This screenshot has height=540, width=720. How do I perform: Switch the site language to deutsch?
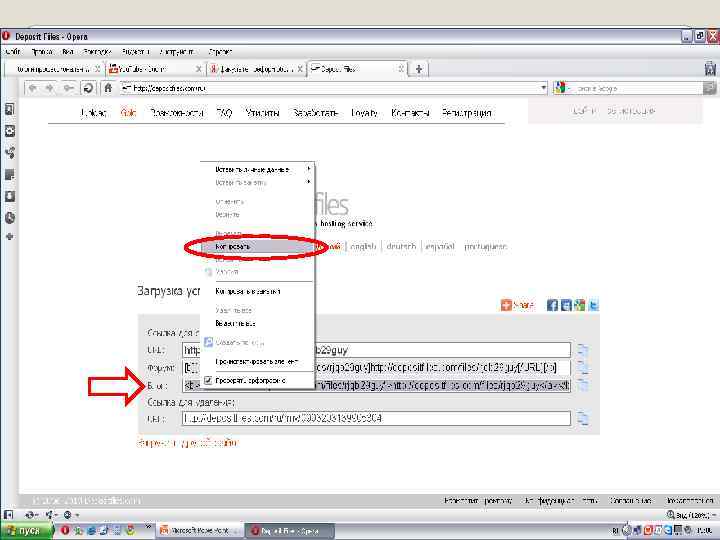[x=401, y=247]
